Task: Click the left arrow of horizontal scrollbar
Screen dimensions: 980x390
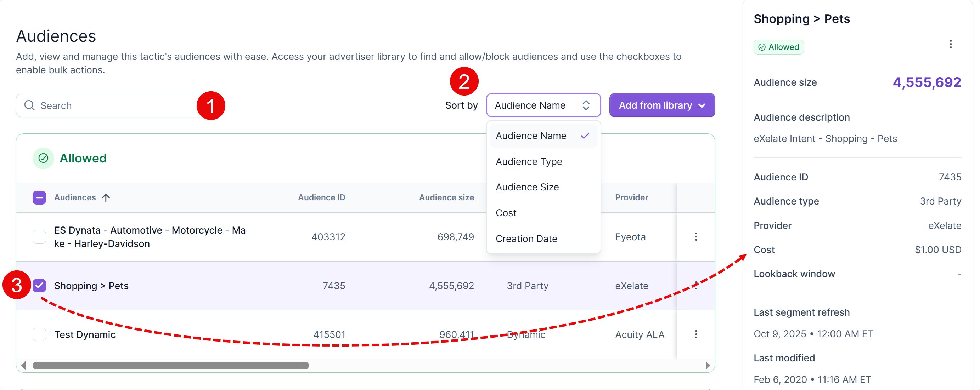Action: (x=24, y=365)
